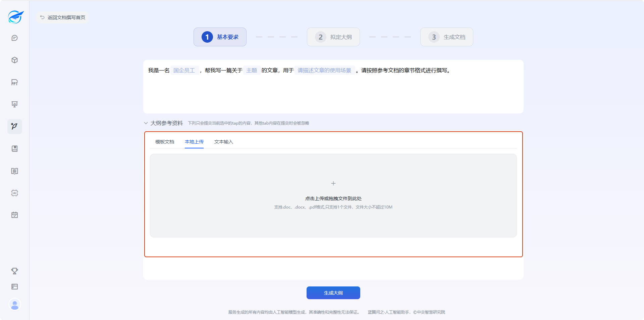The width and height of the screenshot is (644, 320).
Task: Open the news book sidebar icon
Action: tap(14, 171)
